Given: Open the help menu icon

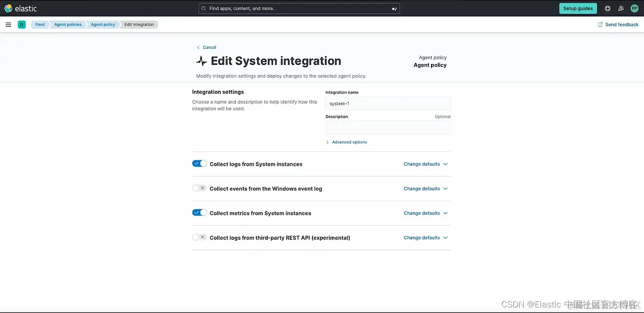Looking at the screenshot, I should pyautogui.click(x=608, y=8).
